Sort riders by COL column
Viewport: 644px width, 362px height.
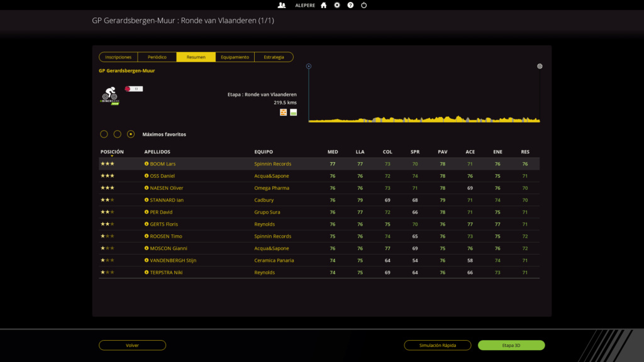(387, 152)
